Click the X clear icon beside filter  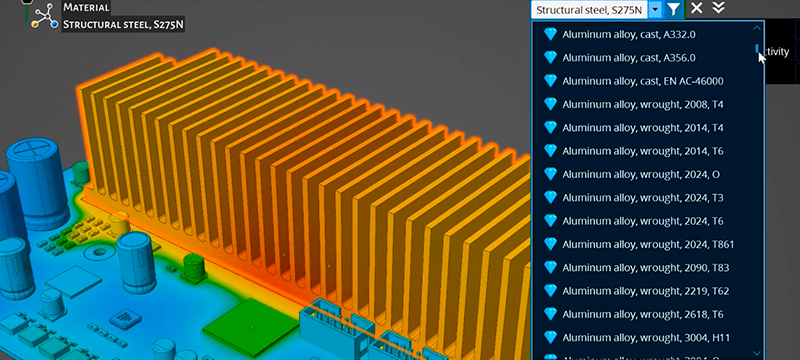[x=696, y=8]
